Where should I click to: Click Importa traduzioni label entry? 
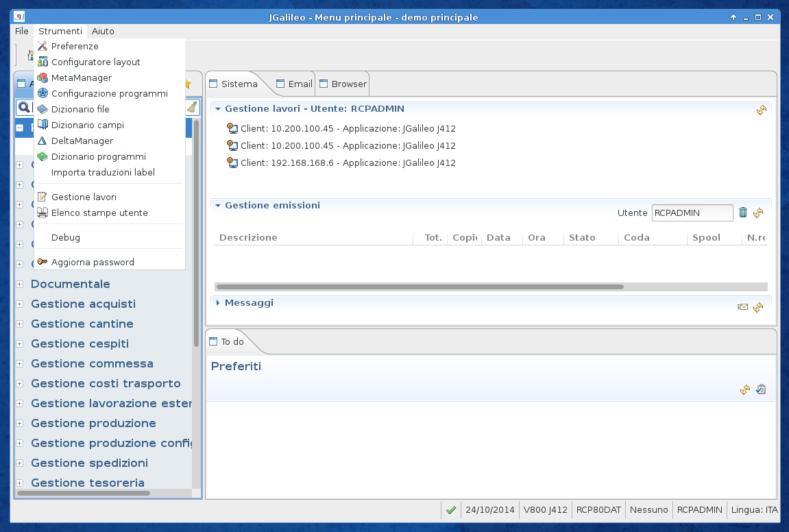pos(109,172)
